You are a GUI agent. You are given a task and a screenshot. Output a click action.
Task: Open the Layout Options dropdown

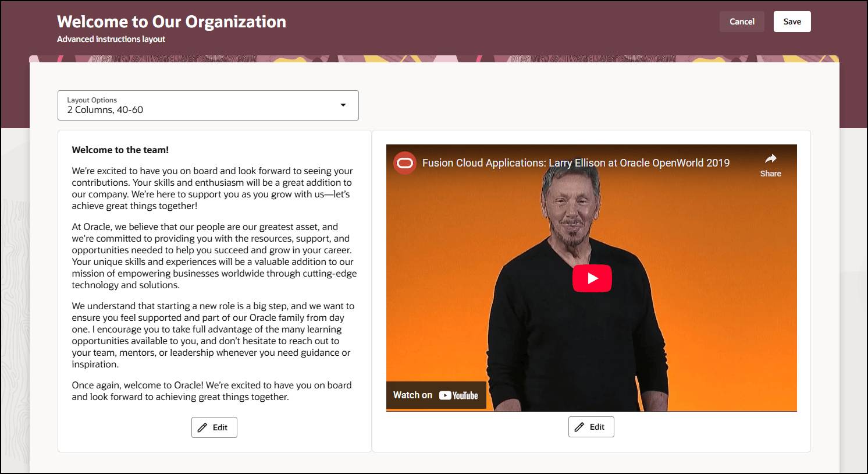click(208, 105)
